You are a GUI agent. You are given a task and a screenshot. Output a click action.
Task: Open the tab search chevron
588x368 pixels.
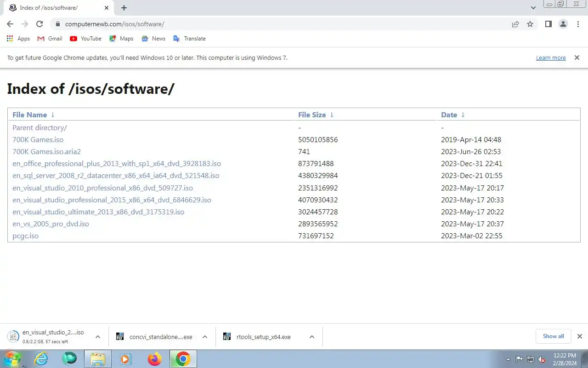pyautogui.click(x=533, y=8)
